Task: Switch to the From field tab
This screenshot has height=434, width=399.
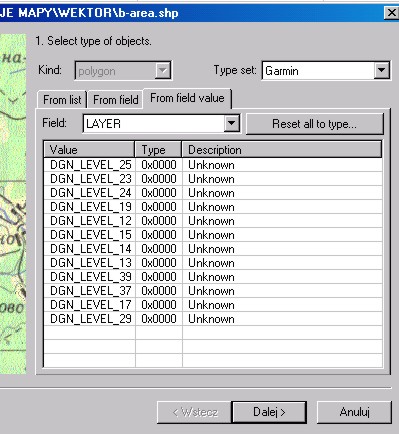Action: click(115, 100)
